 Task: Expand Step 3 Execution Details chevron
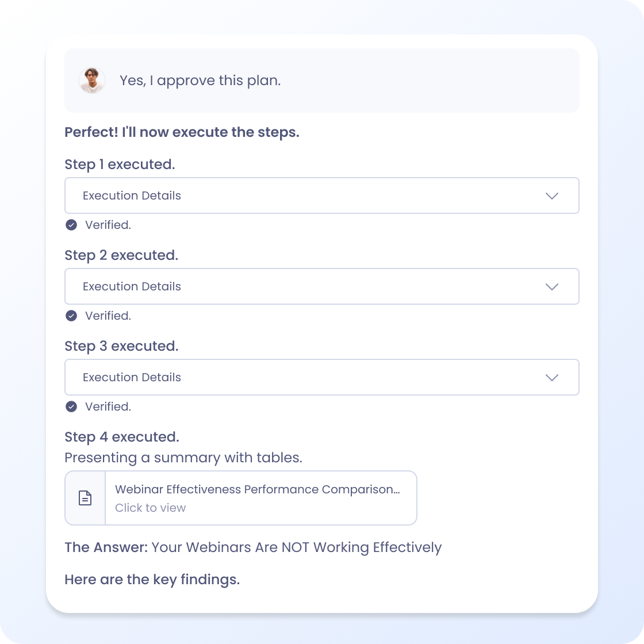[552, 377]
